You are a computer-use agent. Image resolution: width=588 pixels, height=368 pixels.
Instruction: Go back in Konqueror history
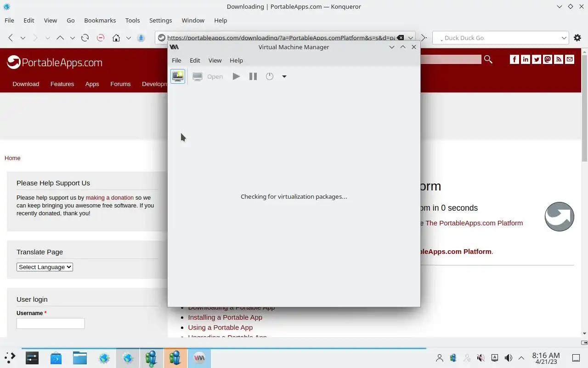11,38
